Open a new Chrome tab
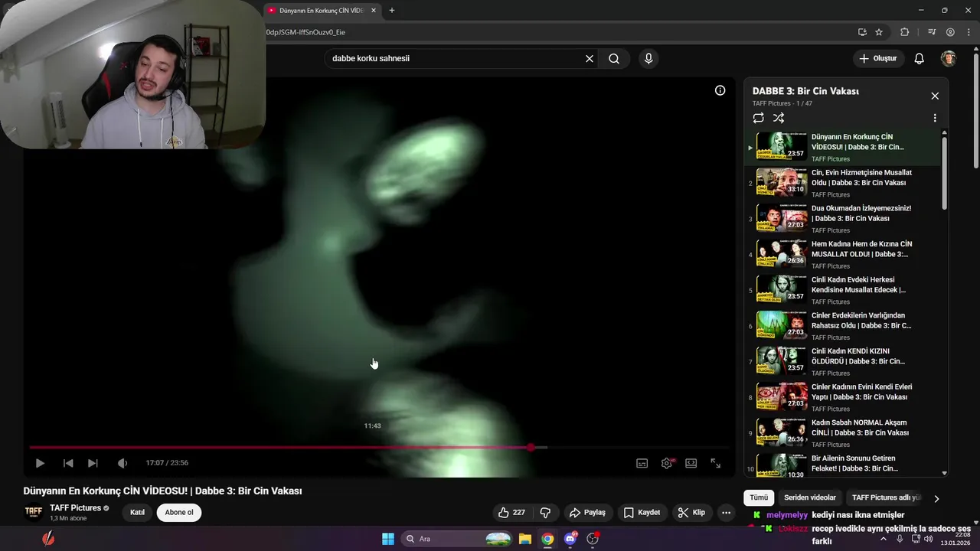The width and height of the screenshot is (980, 551). [x=392, y=11]
